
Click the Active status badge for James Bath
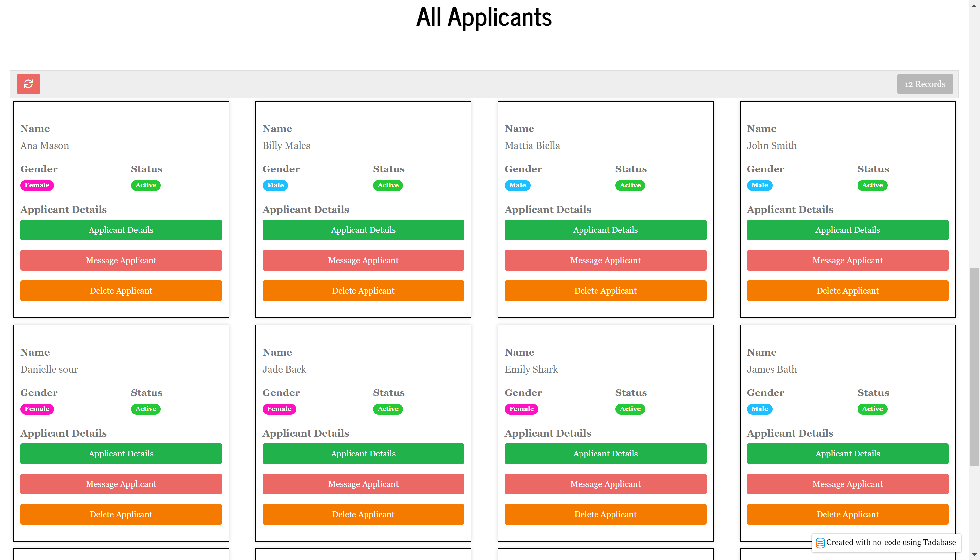[x=872, y=409]
